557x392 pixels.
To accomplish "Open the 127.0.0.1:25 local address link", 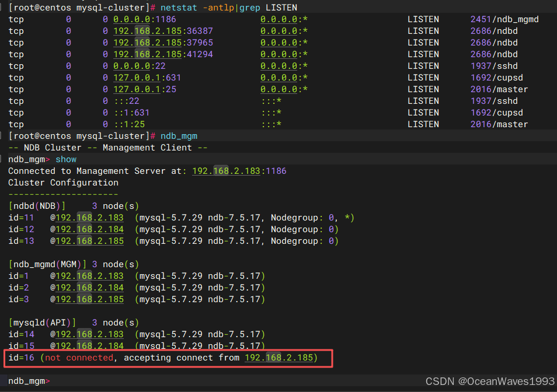I will [x=145, y=89].
